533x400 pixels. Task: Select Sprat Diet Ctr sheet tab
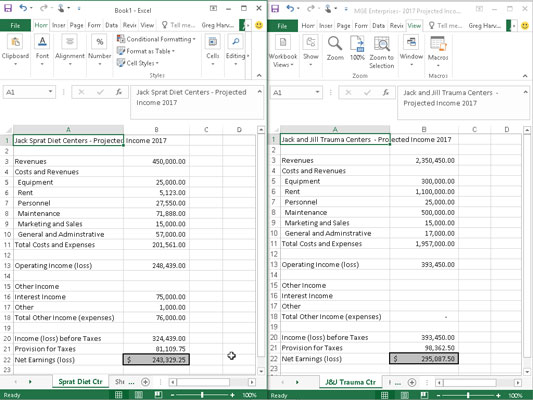(x=80, y=382)
